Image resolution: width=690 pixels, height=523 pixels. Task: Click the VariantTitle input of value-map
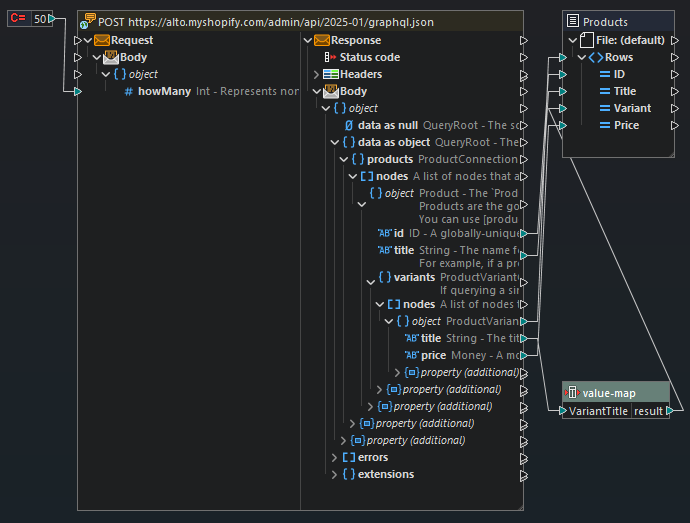(599, 411)
